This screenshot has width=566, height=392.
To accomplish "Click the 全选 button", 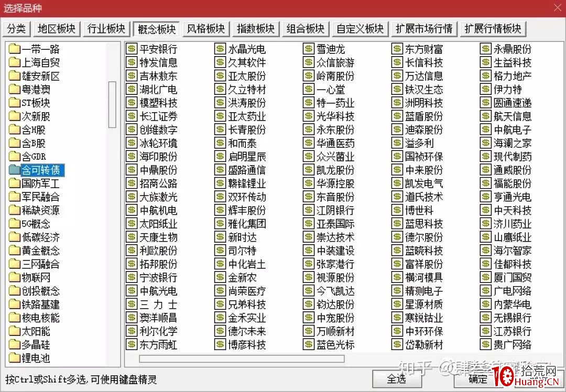I will (x=396, y=379).
